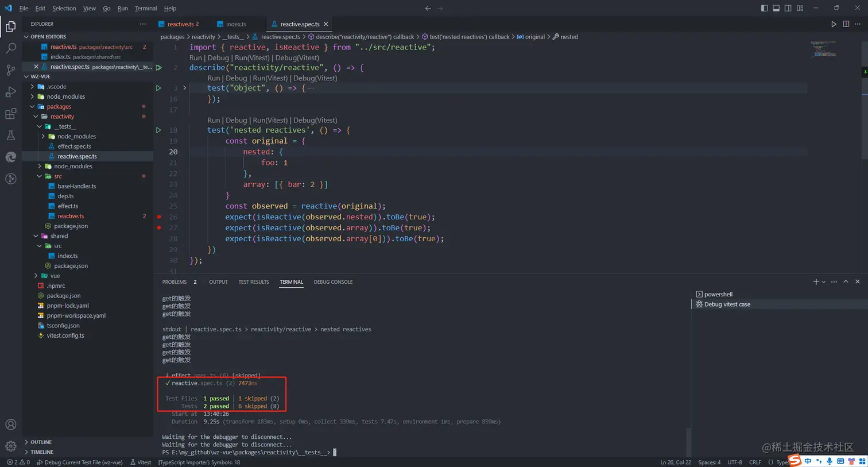The image size is (868, 467).
Task: Collapse the shared folder
Action: pos(36,236)
